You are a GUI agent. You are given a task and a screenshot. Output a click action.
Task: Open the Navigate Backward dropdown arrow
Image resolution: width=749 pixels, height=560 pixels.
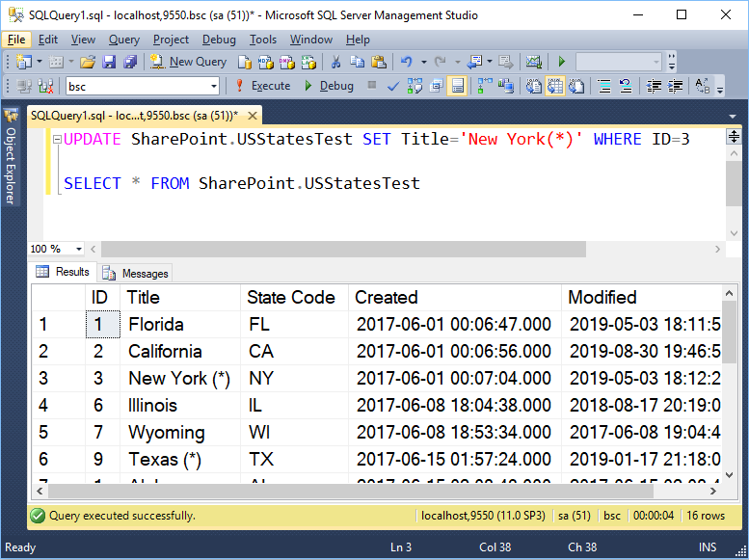click(x=490, y=62)
